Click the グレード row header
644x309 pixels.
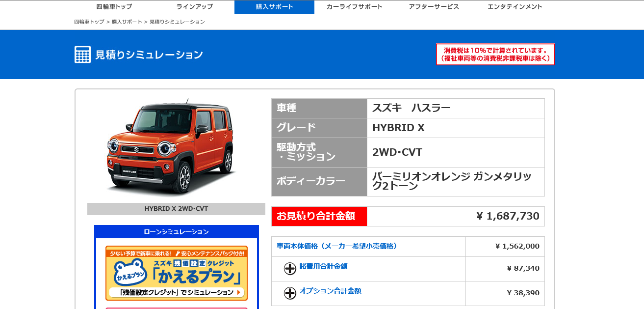click(x=319, y=128)
